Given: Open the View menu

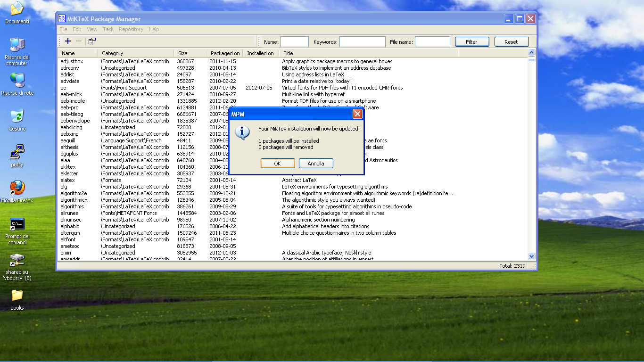Looking at the screenshot, I should (x=92, y=29).
